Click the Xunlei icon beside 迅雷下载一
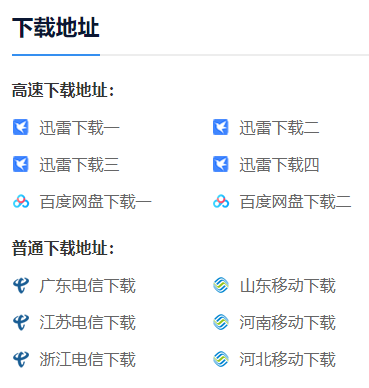 21,127
